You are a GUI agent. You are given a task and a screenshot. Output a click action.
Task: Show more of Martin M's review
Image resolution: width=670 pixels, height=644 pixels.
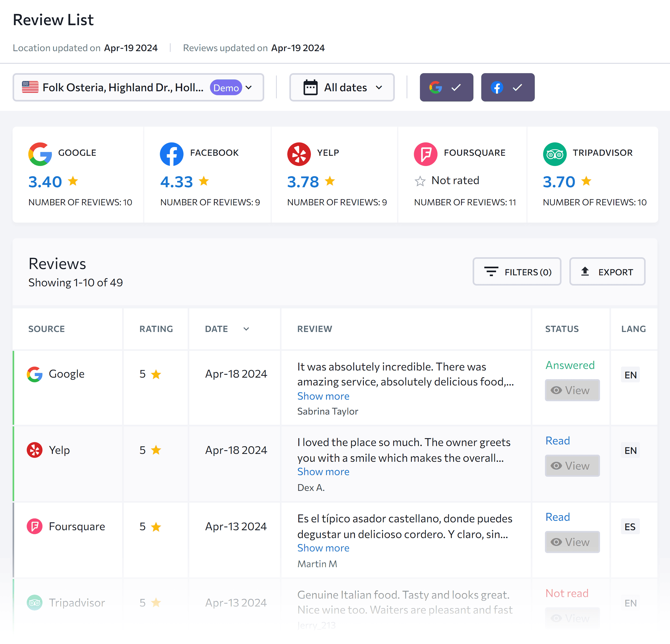323,548
